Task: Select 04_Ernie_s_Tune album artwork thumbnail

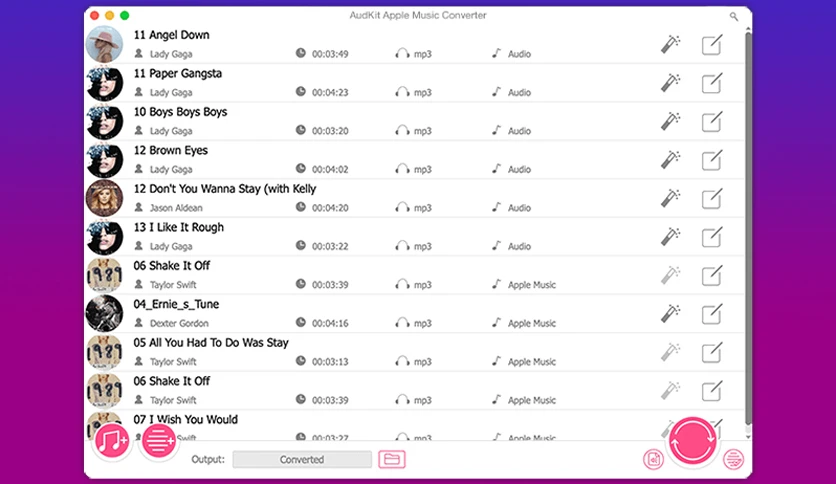Action: (104, 313)
